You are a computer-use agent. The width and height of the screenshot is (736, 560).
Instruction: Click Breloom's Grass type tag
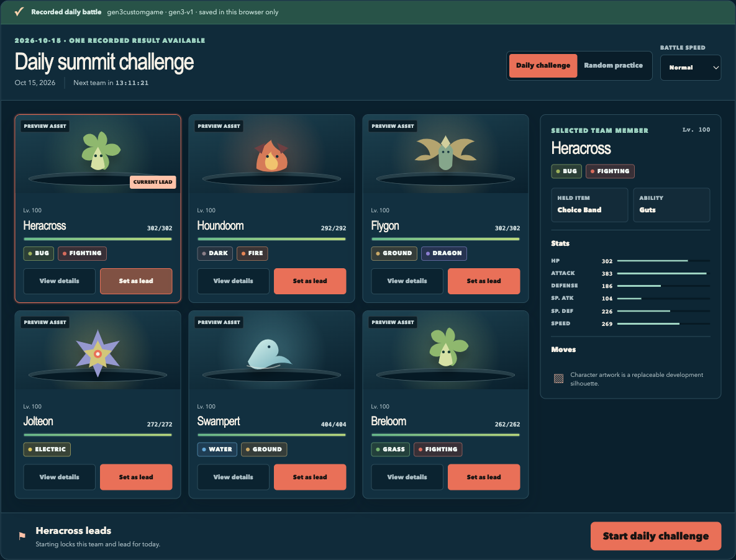pos(391,449)
